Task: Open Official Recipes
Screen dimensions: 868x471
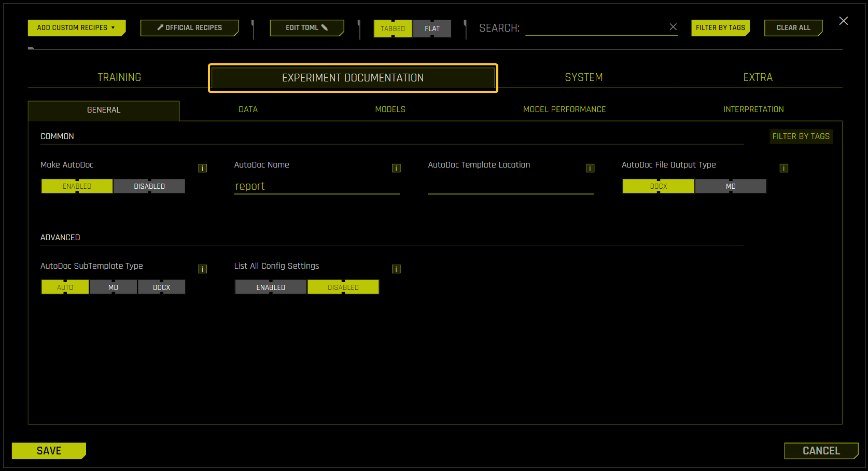Action: (x=189, y=27)
